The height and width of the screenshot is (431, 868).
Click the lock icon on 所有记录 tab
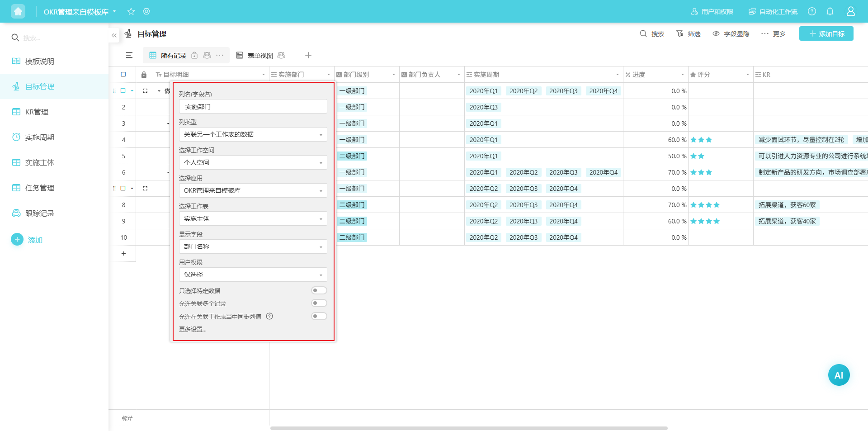coord(194,55)
